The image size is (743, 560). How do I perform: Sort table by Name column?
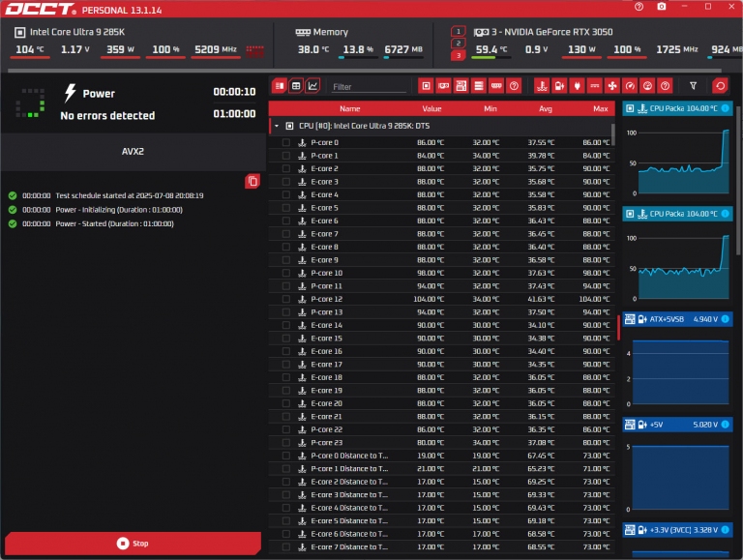point(349,108)
